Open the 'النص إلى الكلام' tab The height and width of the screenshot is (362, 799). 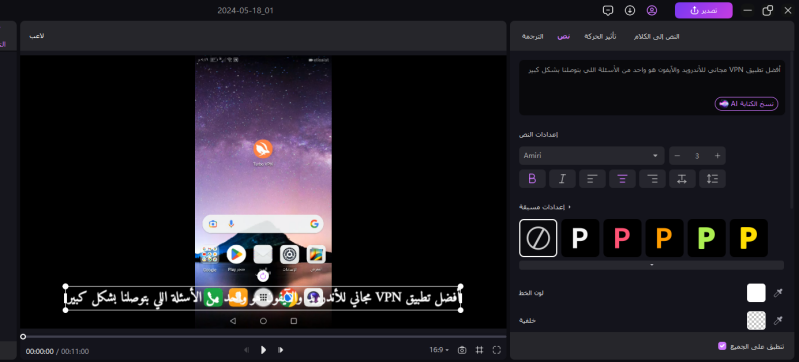656,37
